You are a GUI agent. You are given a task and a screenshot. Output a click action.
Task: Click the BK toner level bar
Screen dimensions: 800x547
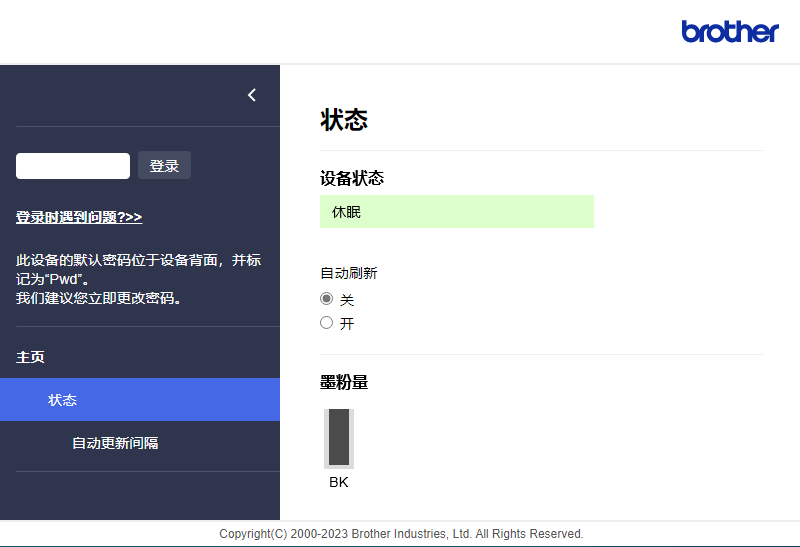pyautogui.click(x=339, y=437)
